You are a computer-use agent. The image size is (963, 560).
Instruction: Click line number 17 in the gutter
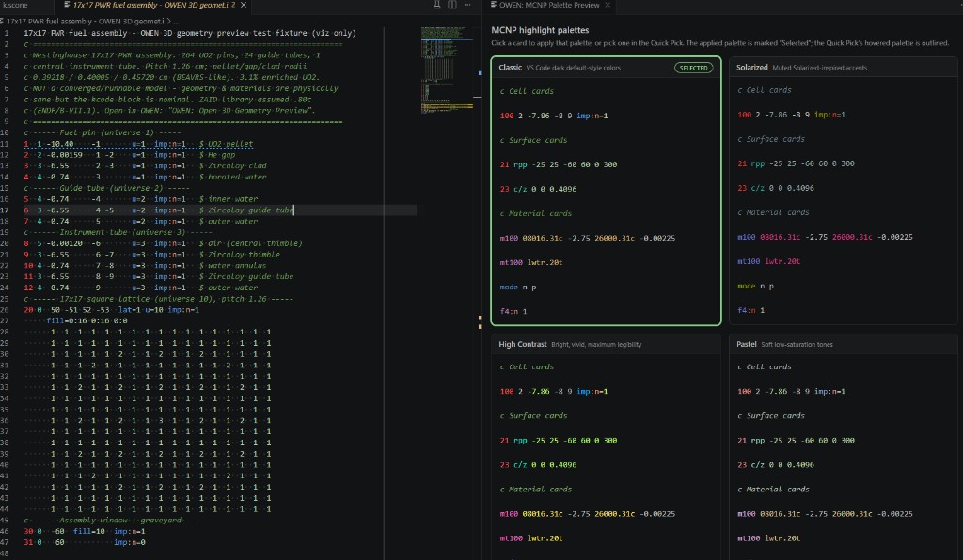(x=5, y=210)
